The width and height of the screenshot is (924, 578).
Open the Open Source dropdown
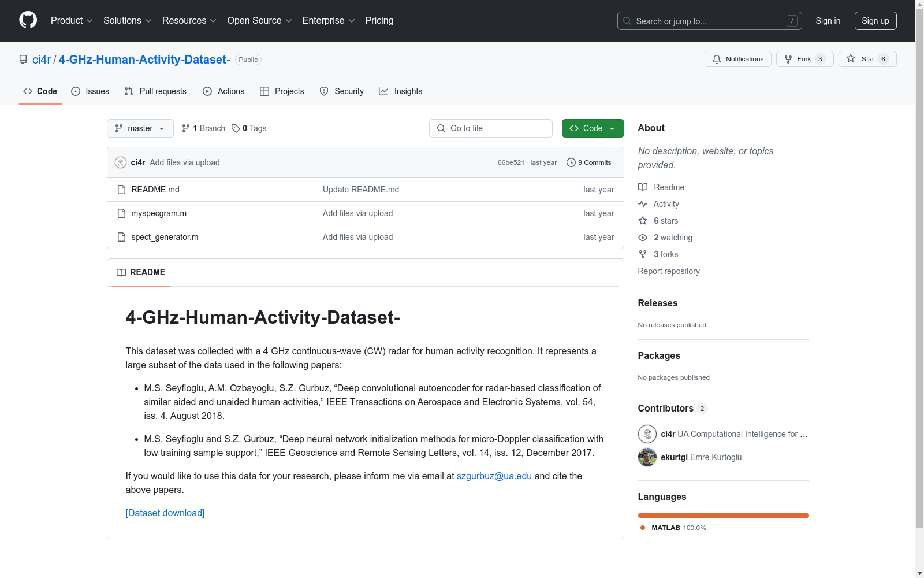pos(260,20)
